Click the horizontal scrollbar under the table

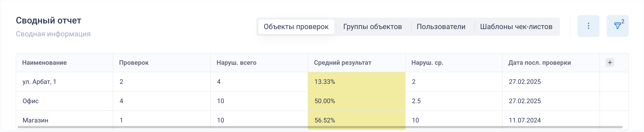coord(320,127)
